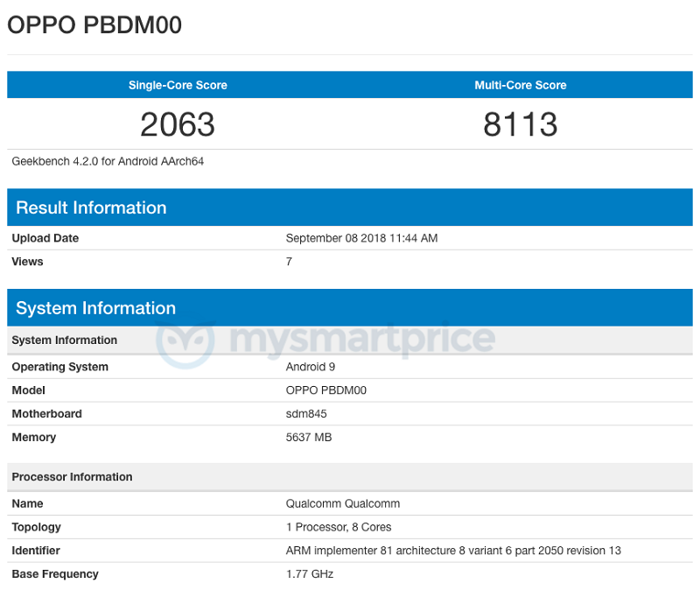Viewport: 700px width, 590px height.
Task: Select Geekbench 4.2.0 for Android AArch64 text
Action: (108, 161)
